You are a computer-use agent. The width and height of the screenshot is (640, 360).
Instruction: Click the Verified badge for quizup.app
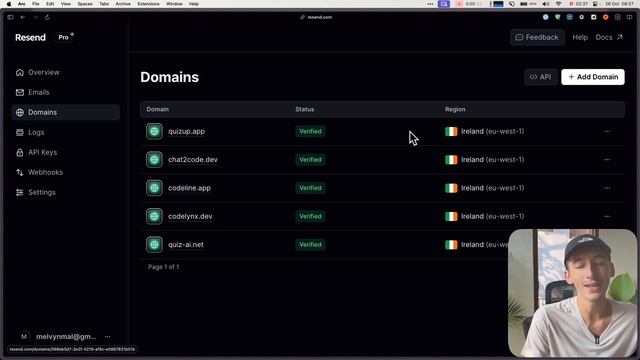pos(310,131)
